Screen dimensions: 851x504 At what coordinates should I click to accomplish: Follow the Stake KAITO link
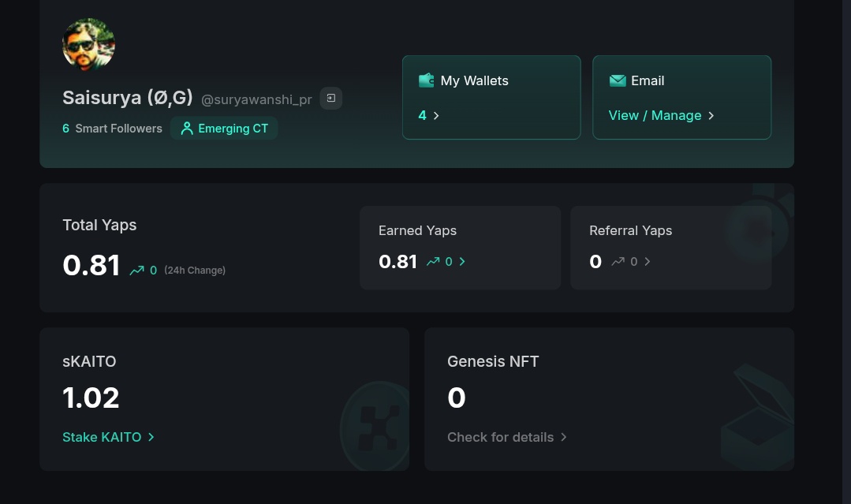(x=102, y=437)
